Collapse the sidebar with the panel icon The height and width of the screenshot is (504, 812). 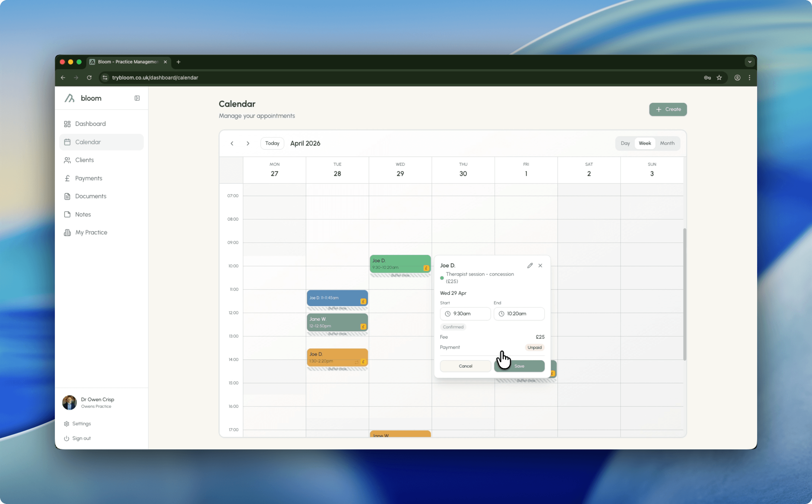(137, 98)
